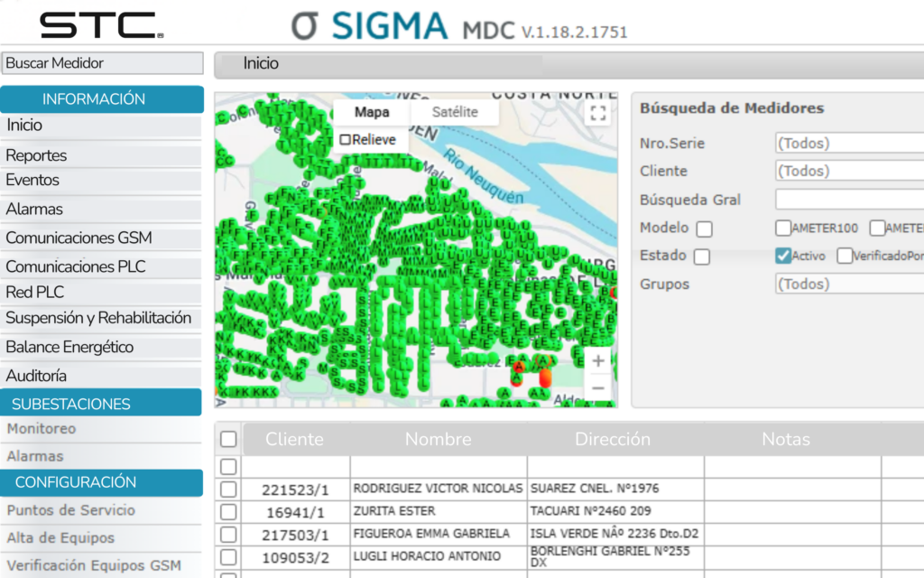Enable the Relieve map checkbox

pos(346,140)
